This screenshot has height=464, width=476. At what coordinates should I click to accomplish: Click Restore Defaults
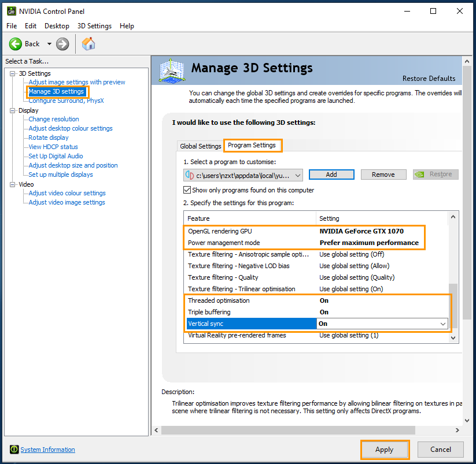(429, 79)
